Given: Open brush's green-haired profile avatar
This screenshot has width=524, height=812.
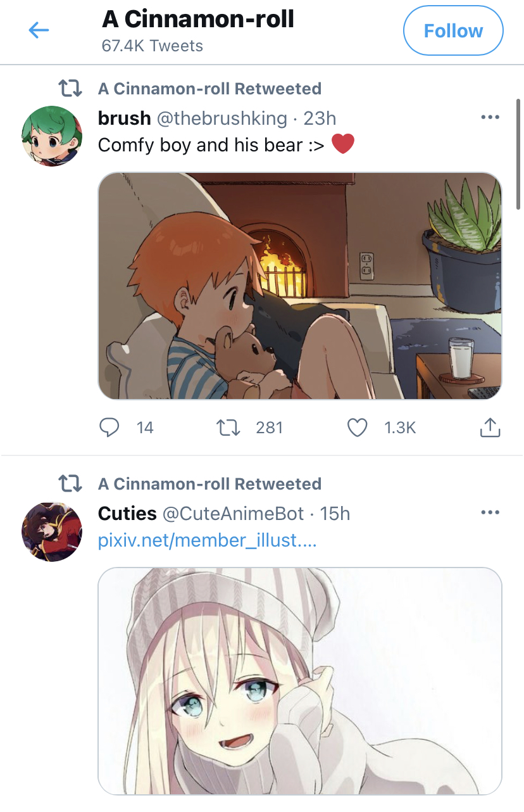Looking at the screenshot, I should [x=51, y=136].
